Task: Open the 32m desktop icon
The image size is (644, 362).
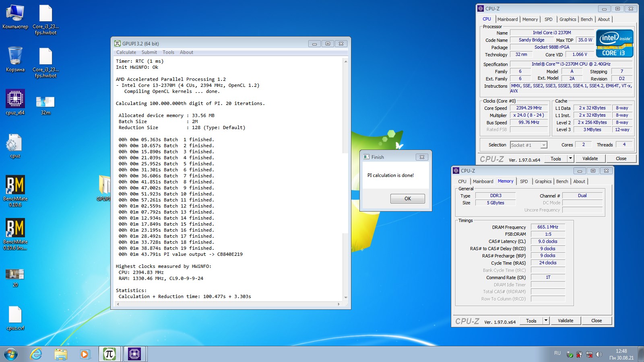Action: (45, 105)
